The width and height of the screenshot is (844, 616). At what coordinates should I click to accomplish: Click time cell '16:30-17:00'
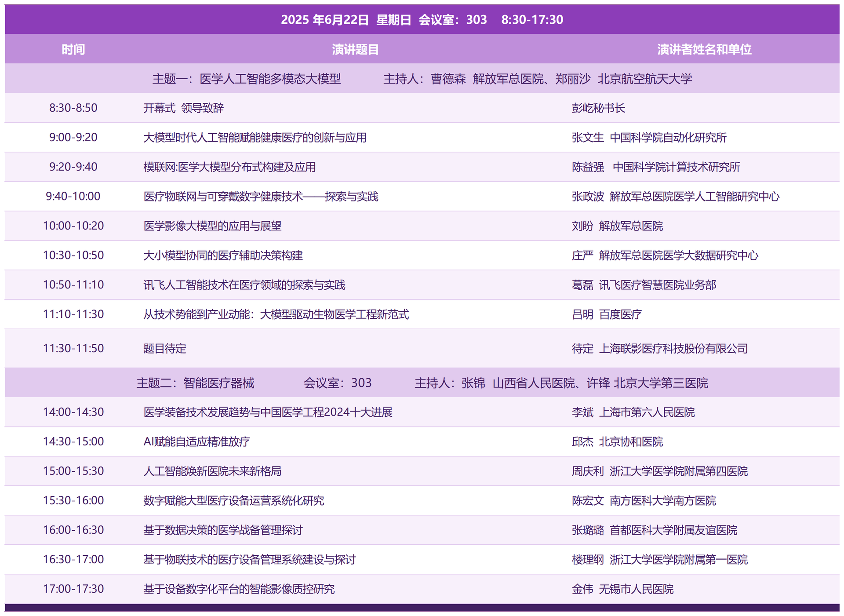[73, 559]
